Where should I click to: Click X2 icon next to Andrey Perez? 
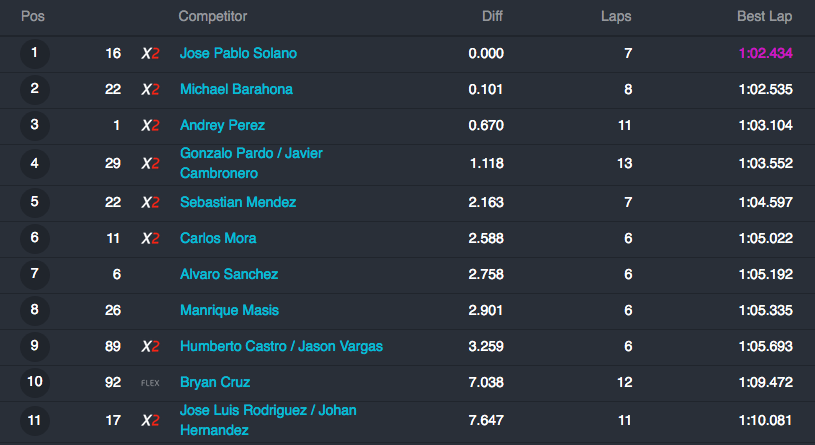pos(150,125)
